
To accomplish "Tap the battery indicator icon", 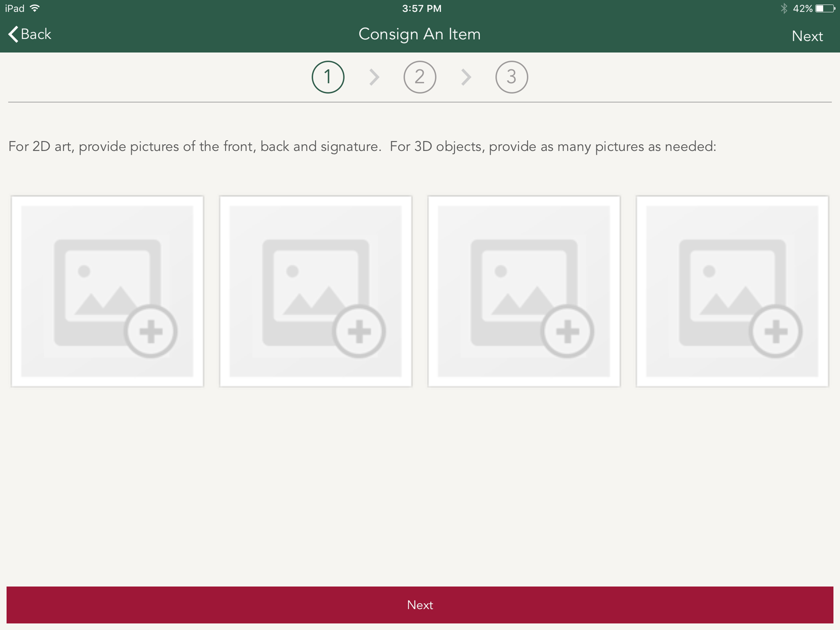I will tap(825, 8).
